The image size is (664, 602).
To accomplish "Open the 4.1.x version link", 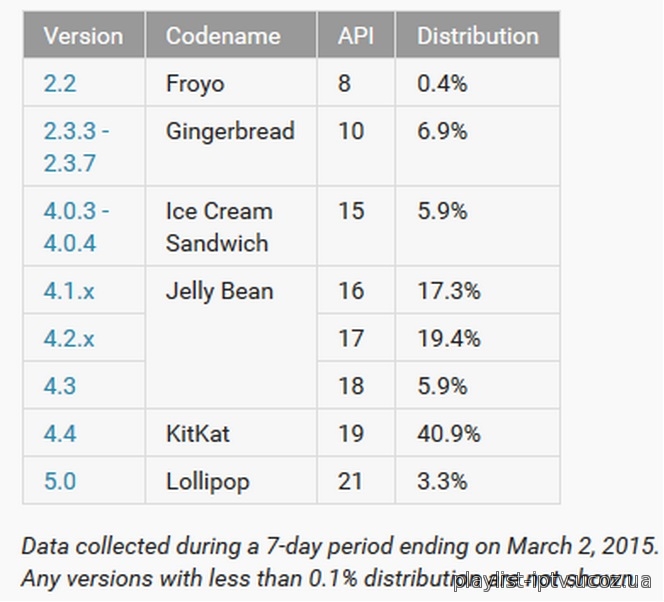I will 69,291.
